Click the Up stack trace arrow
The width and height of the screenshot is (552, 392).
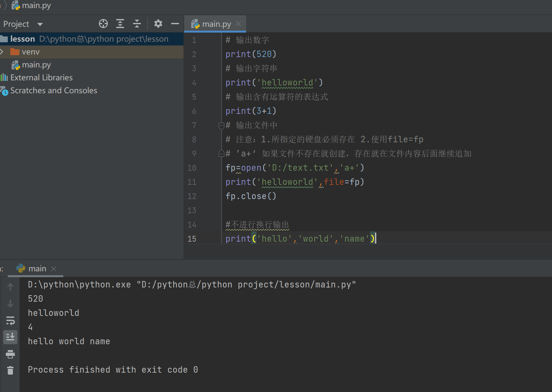[10, 286]
